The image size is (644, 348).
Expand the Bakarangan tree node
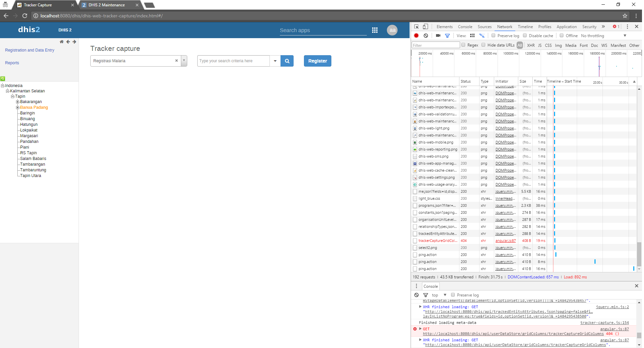18,102
